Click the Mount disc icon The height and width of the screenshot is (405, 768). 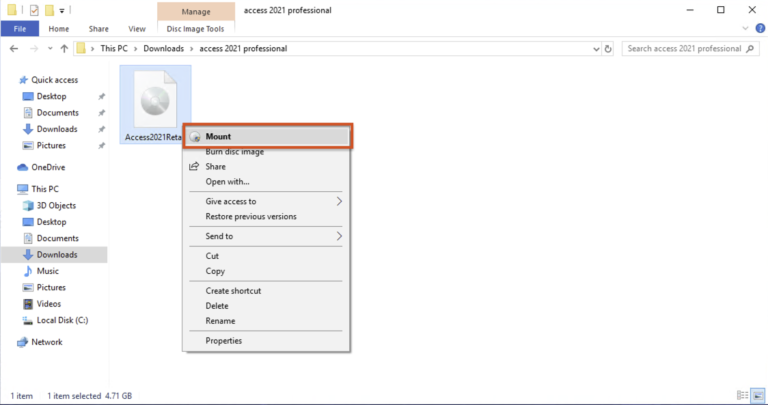(195, 137)
